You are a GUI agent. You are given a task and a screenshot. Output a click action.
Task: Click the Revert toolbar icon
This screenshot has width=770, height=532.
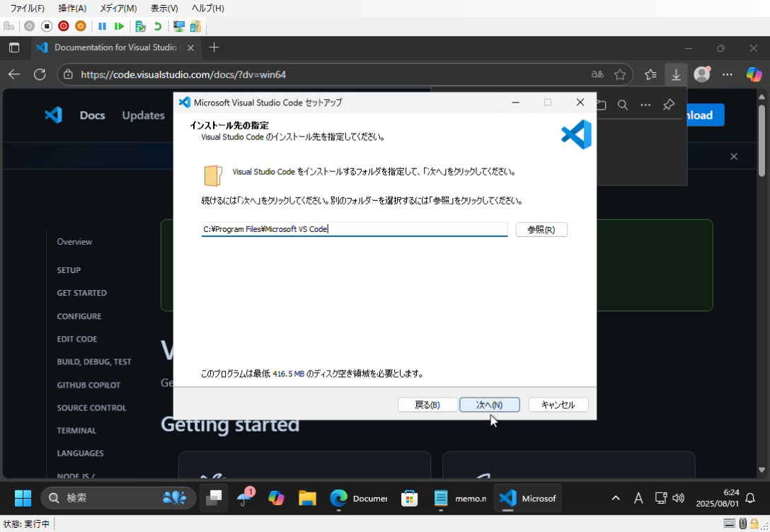point(158,26)
